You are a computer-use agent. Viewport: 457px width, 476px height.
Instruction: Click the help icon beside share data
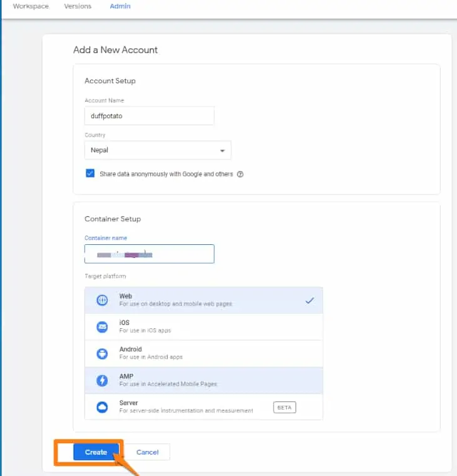click(240, 174)
